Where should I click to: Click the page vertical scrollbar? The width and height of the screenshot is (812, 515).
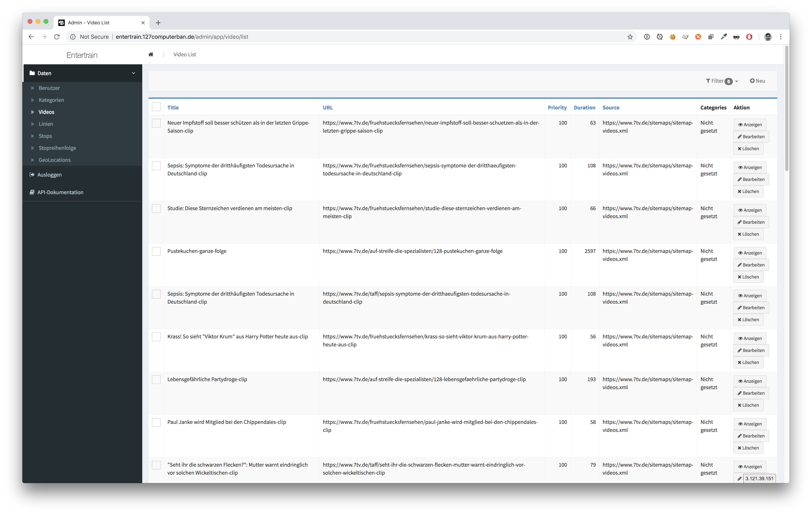tap(786, 108)
